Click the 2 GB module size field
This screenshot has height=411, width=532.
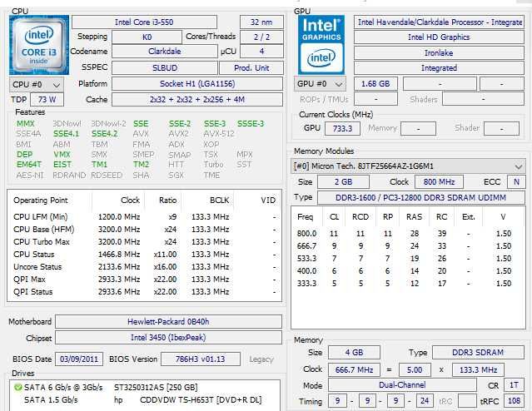tap(343, 182)
